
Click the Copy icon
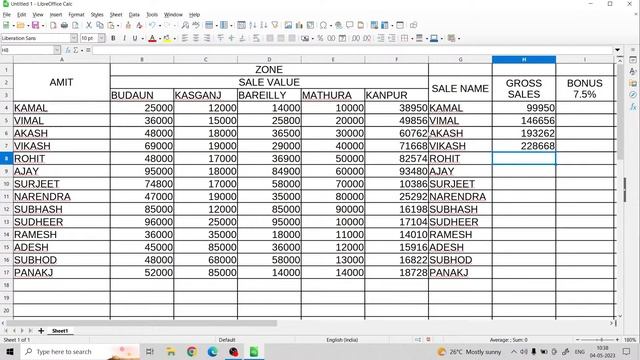coord(100,25)
